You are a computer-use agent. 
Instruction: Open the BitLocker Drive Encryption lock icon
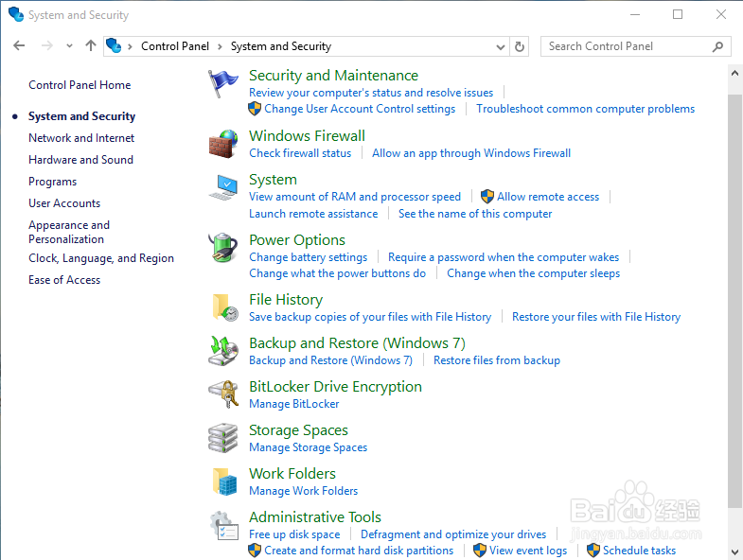click(222, 394)
